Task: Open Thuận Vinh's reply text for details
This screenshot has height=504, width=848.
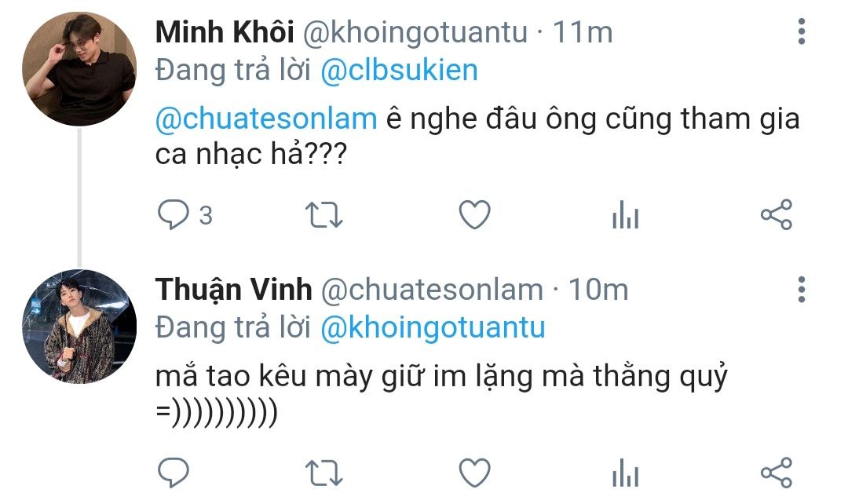Action: (441, 395)
